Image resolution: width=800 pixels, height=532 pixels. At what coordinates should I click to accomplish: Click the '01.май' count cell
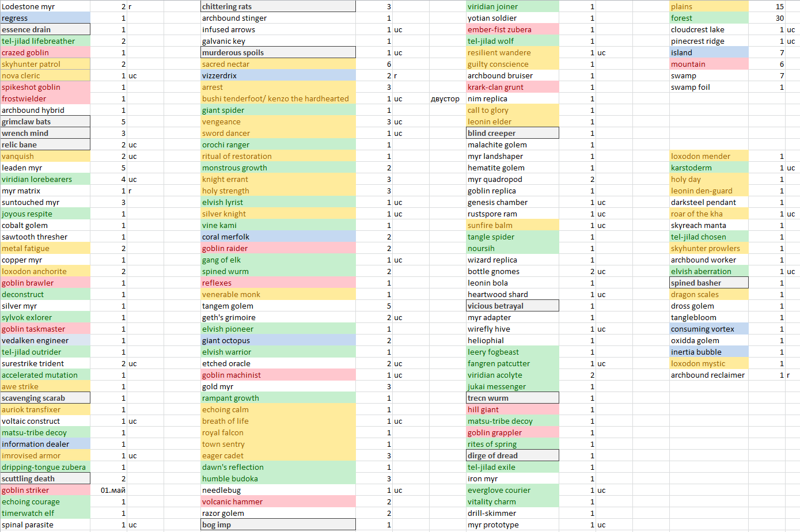(109, 490)
